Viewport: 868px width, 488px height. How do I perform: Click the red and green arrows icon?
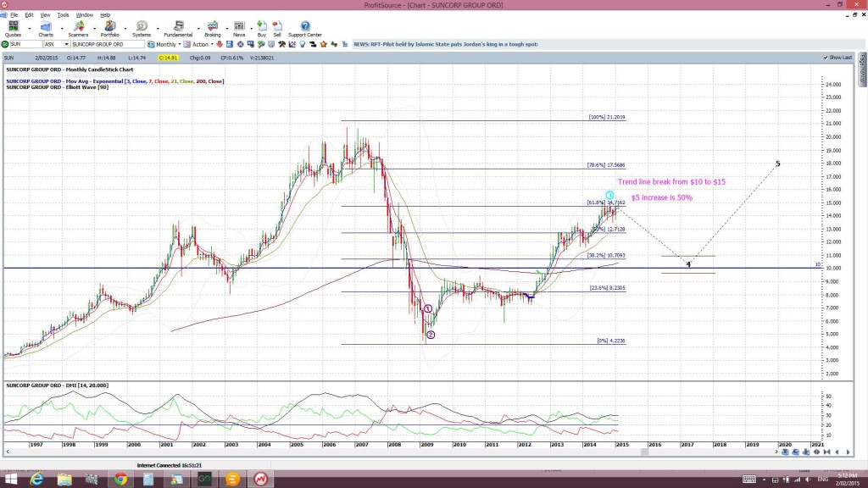point(334,44)
